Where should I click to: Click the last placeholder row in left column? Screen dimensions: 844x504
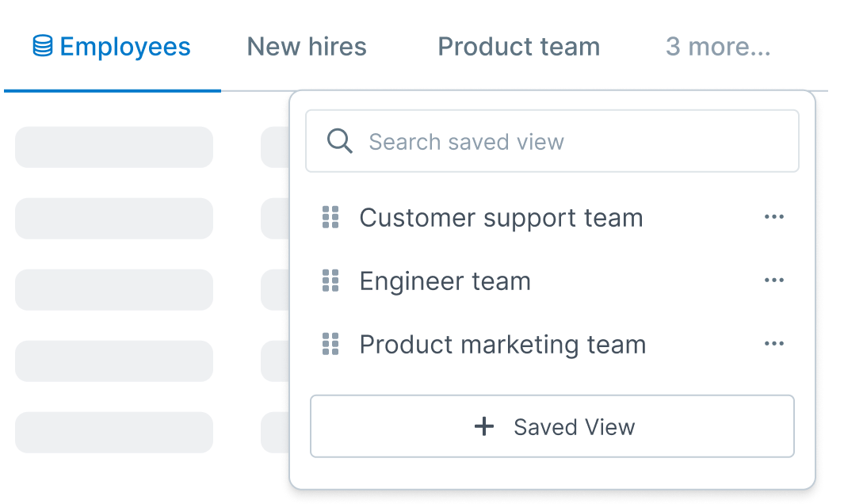point(114,433)
